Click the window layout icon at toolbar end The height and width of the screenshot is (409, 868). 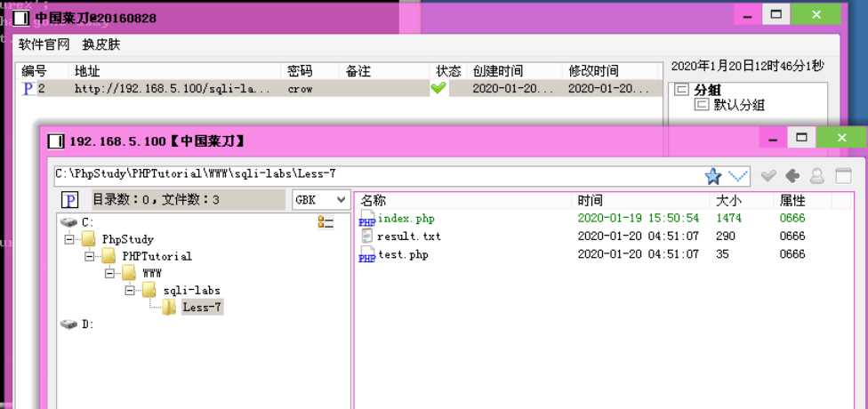point(843,176)
